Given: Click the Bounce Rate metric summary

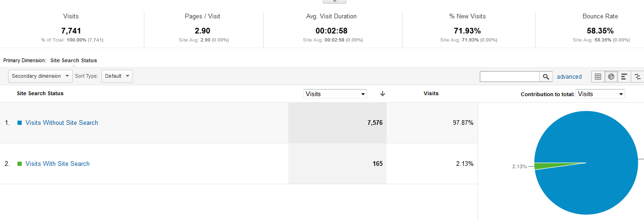Looking at the screenshot, I should [601, 28].
